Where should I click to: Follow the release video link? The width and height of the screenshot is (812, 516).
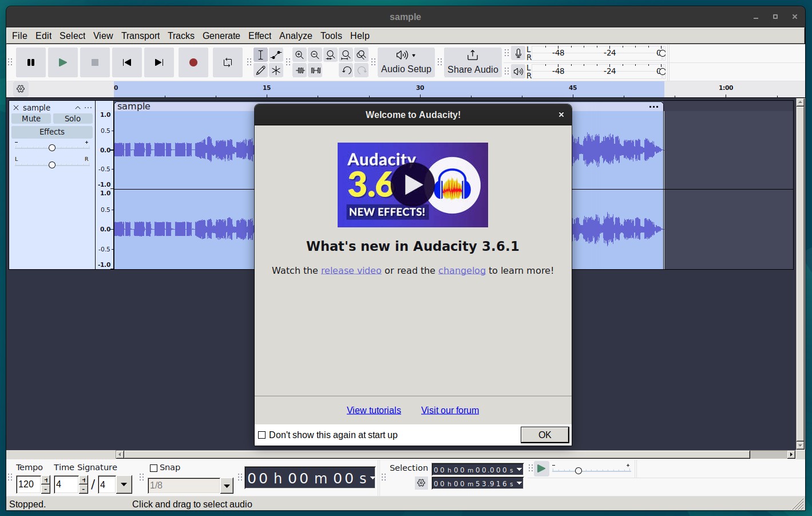coord(351,270)
